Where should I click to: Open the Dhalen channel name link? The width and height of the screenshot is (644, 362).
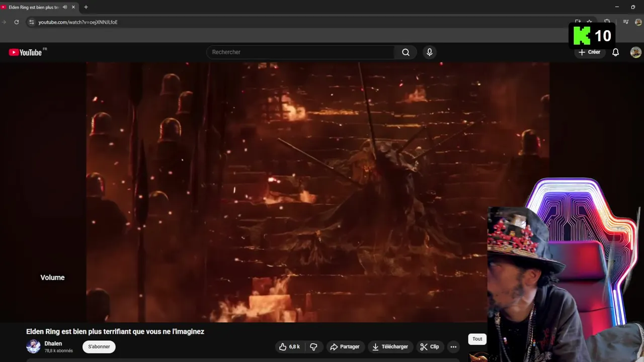coord(53,344)
